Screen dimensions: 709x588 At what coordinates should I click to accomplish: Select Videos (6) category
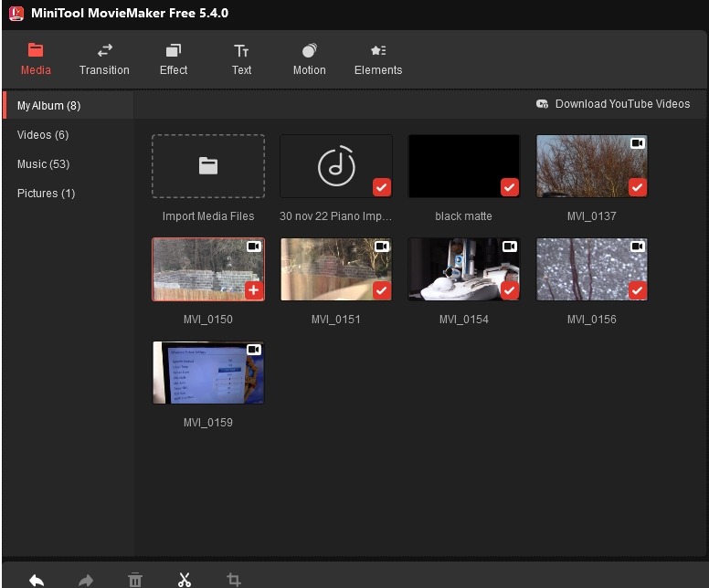coord(43,135)
